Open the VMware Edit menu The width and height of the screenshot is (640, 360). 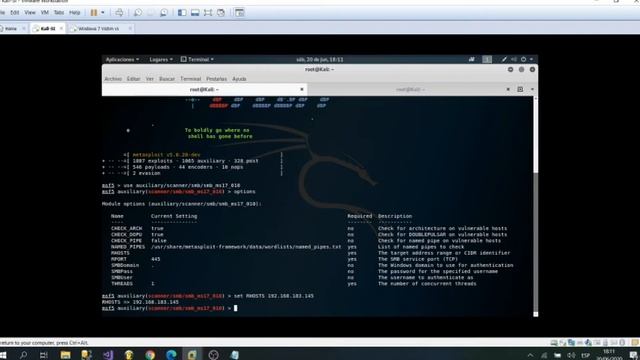point(15,13)
